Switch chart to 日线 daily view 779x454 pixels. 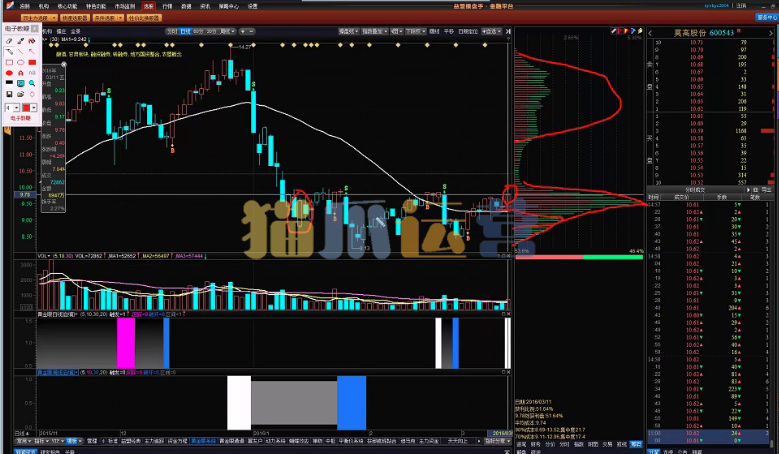(185, 31)
